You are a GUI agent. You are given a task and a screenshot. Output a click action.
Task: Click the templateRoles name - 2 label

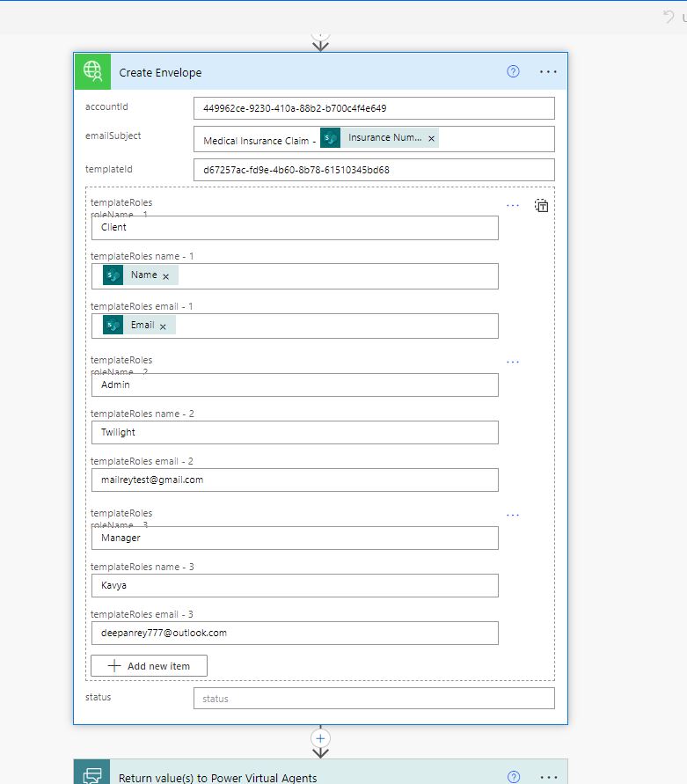click(142, 414)
